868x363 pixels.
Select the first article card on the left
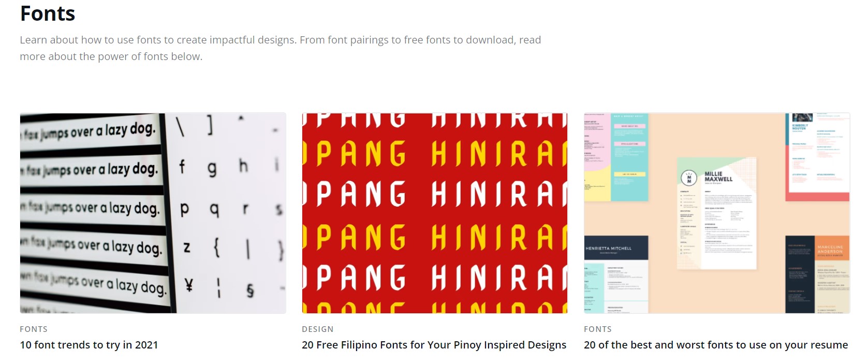153,228
